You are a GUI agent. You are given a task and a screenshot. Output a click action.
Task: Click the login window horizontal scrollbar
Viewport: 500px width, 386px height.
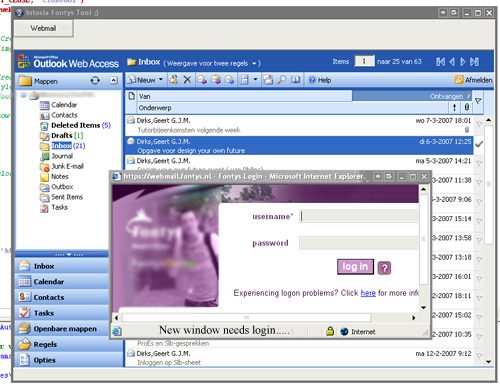(247, 317)
